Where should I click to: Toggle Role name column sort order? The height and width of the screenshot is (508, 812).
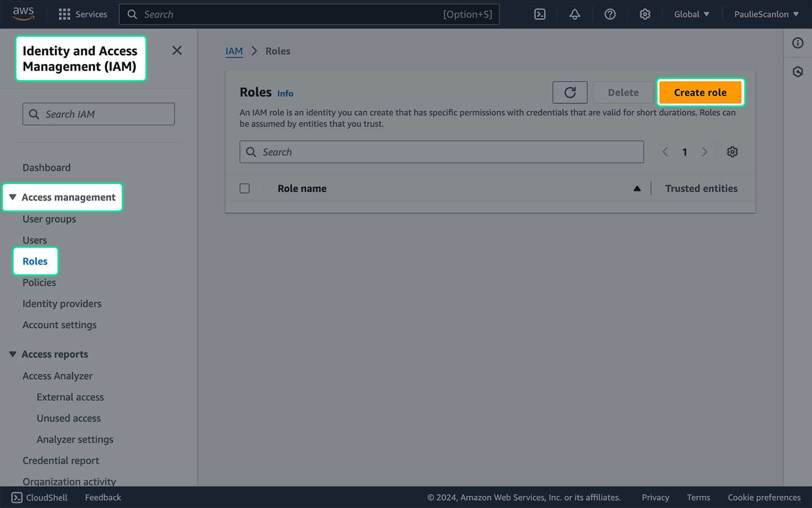pos(637,188)
